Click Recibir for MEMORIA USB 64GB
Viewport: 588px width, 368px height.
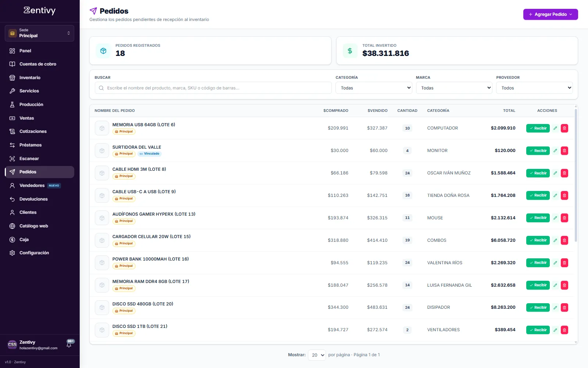[x=538, y=128]
